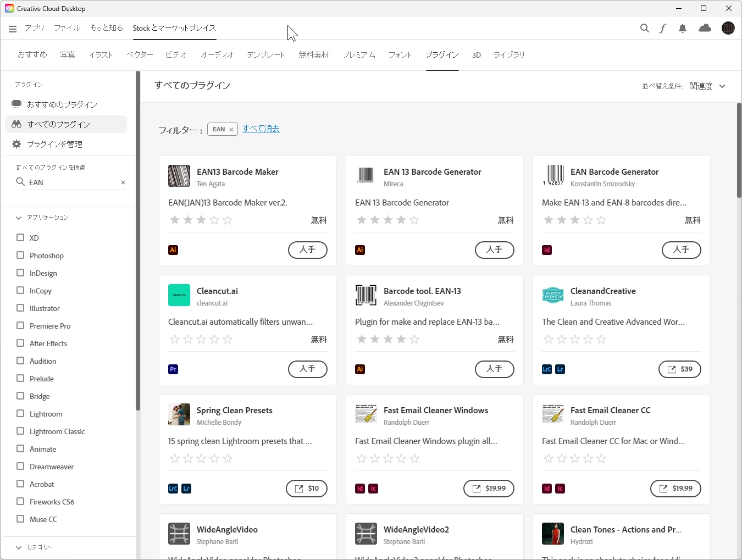
Task: Click the Cleancut.ai plugin logo
Action: coord(179,295)
